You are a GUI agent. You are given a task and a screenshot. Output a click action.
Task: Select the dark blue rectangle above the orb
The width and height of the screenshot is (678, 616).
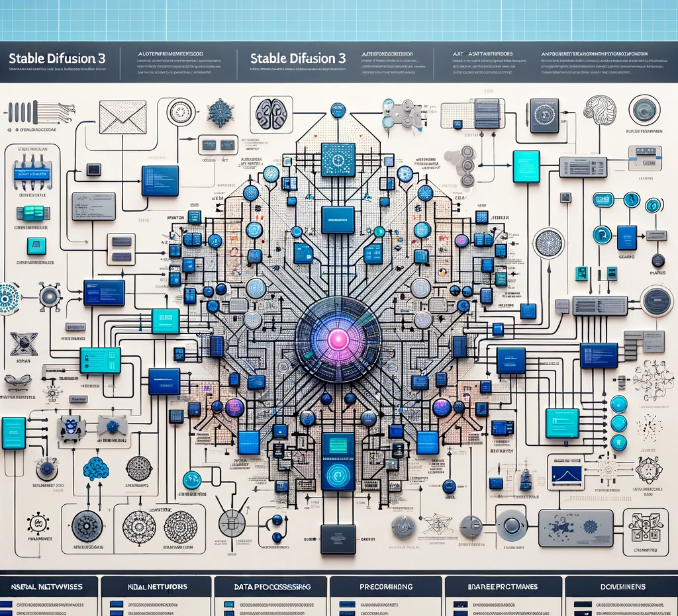pyautogui.click(x=338, y=220)
